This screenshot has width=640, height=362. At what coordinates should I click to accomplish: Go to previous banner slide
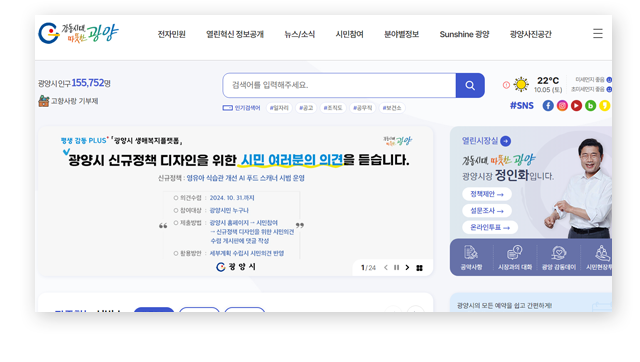(x=385, y=268)
